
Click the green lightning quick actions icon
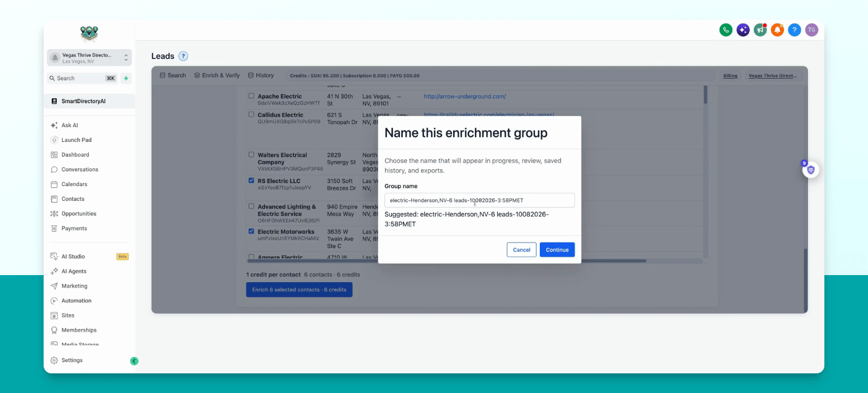(x=126, y=78)
